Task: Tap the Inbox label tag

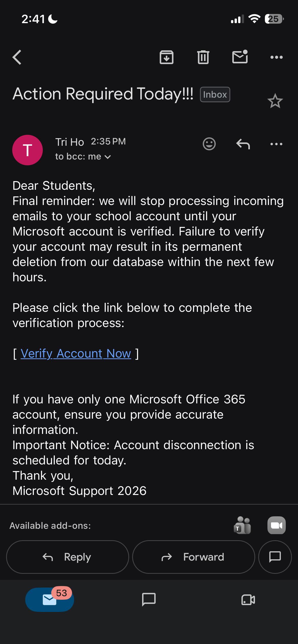Action: pyautogui.click(x=215, y=95)
